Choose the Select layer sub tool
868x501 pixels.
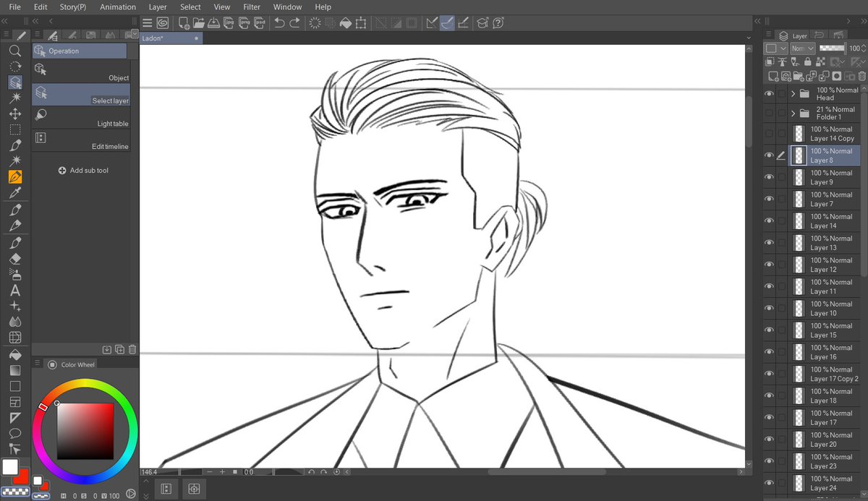point(81,94)
